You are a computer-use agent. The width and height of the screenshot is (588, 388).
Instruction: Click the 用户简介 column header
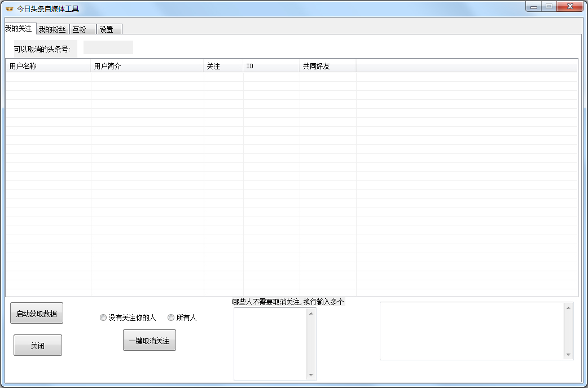(x=147, y=67)
